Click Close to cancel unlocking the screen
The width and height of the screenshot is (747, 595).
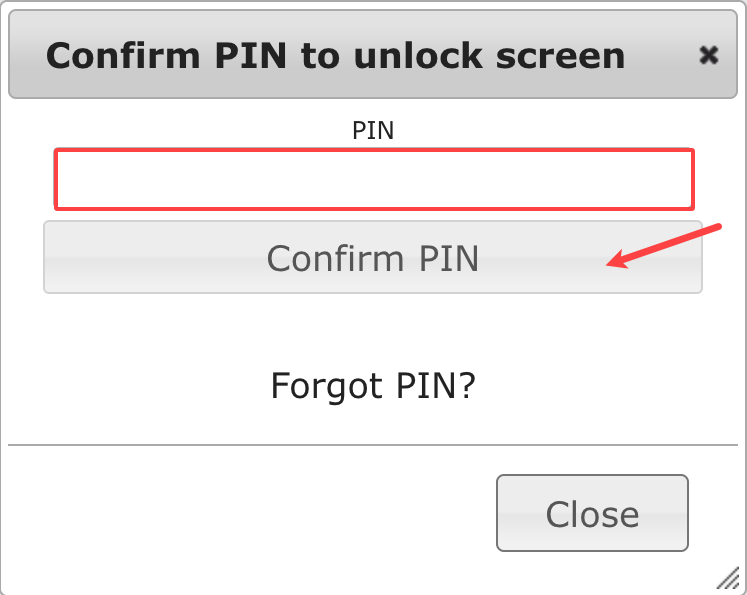[592, 513]
